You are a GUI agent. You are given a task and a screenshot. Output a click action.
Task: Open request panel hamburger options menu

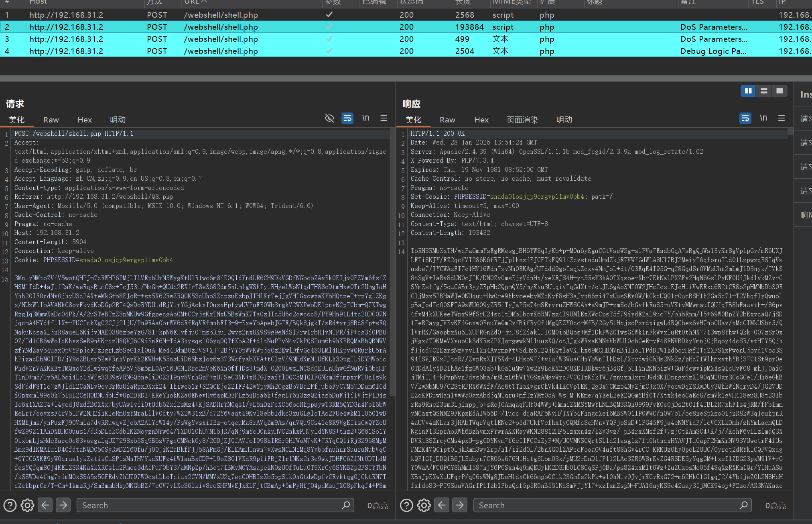click(x=384, y=118)
